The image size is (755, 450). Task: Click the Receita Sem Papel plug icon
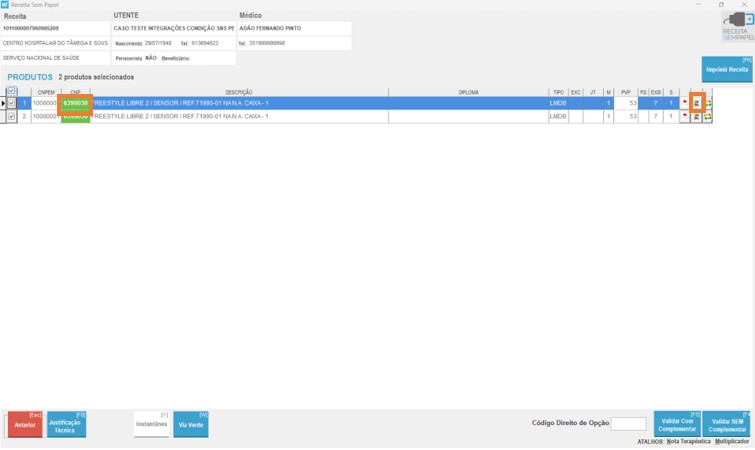tap(738, 26)
